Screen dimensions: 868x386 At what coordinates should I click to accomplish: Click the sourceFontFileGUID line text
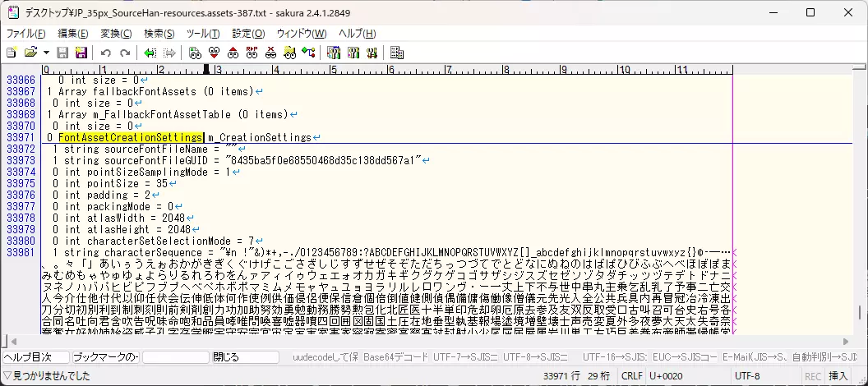pyautogui.click(x=238, y=161)
